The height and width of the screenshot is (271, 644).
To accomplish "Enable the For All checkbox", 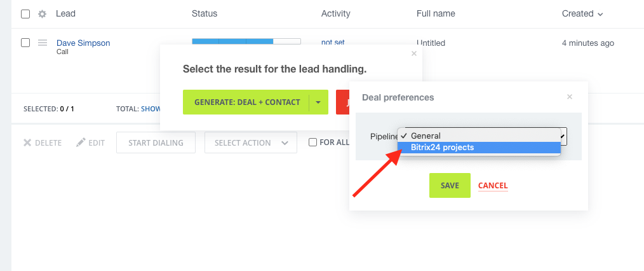I will click(312, 142).
